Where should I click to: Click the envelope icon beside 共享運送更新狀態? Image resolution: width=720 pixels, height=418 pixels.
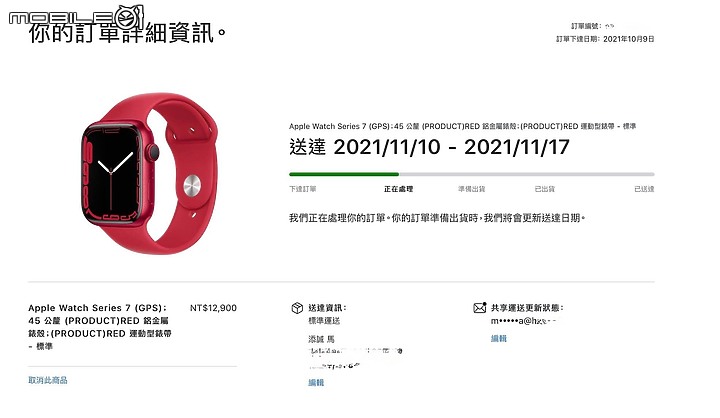pos(479,307)
